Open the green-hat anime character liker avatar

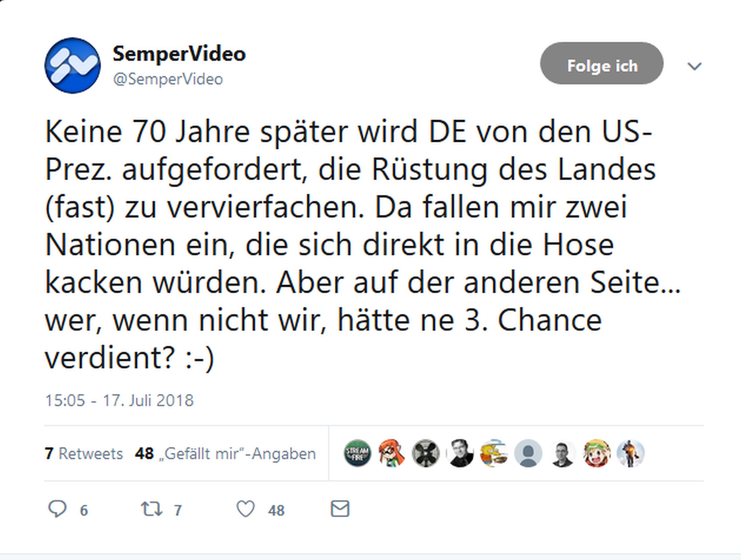tap(596, 454)
